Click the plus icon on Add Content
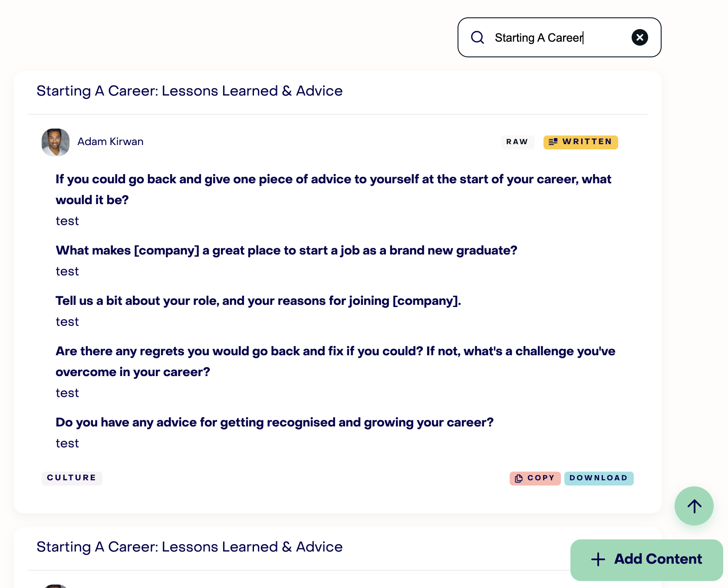This screenshot has height=588, width=728. [598, 559]
